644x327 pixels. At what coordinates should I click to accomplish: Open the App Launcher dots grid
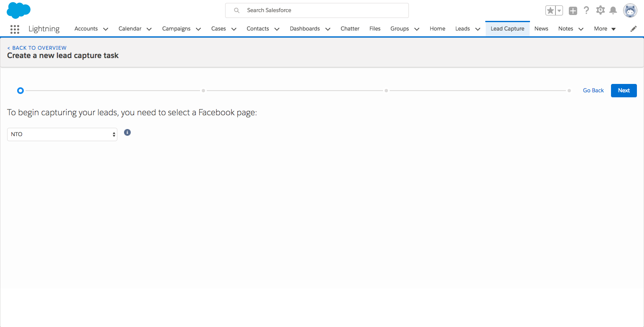[15, 29]
